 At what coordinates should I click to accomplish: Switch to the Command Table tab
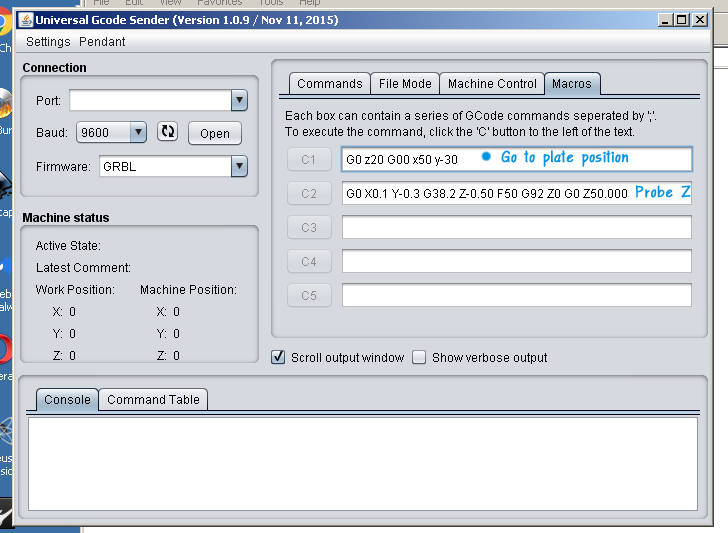(153, 399)
